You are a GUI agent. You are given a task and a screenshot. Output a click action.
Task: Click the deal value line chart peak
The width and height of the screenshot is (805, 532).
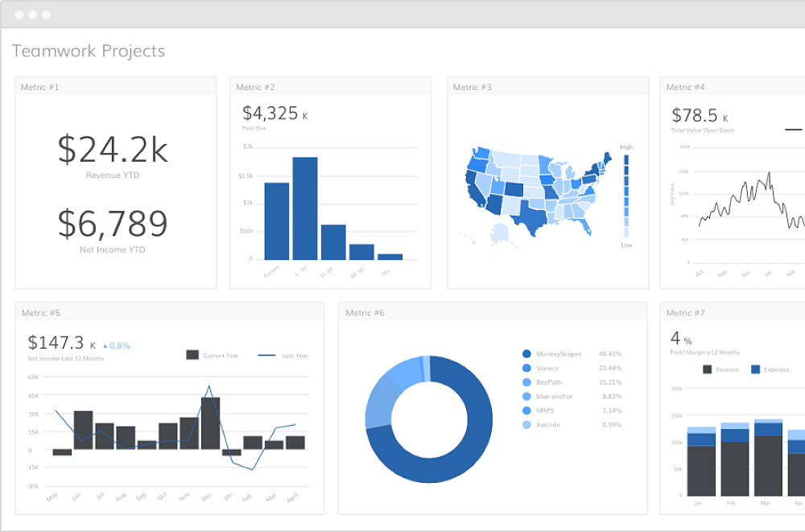(x=769, y=174)
